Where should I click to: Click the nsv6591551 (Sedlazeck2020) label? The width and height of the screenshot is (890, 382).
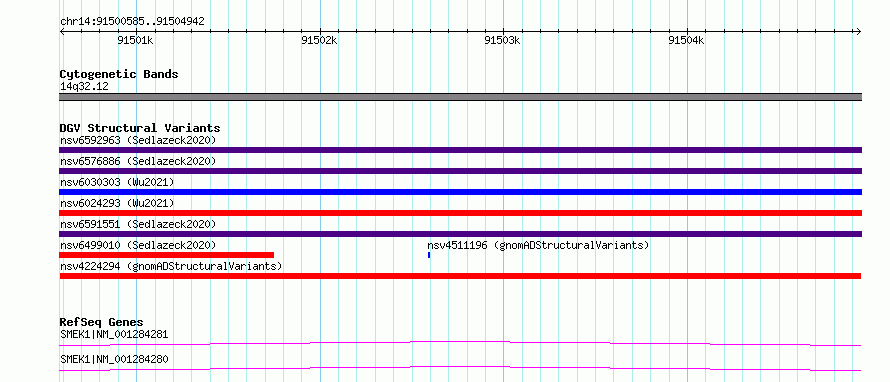(138, 224)
